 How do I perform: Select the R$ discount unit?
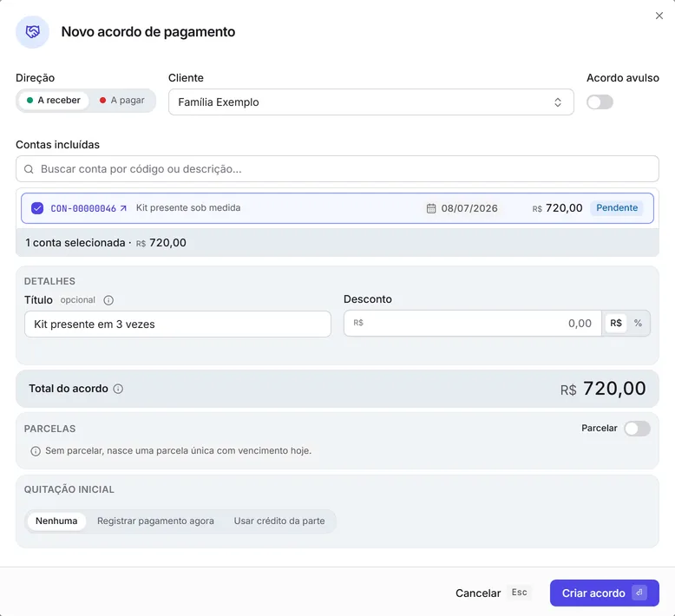tap(616, 324)
